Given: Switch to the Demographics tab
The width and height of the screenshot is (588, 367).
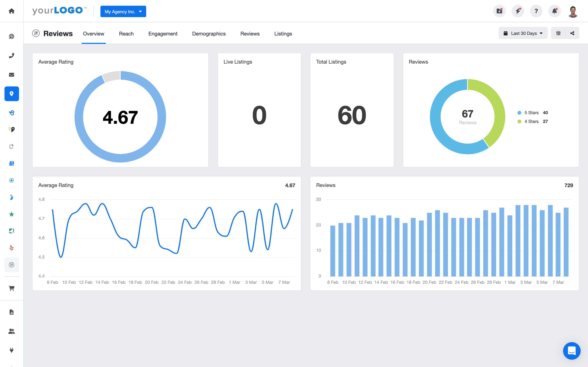Looking at the screenshot, I should click(x=209, y=34).
